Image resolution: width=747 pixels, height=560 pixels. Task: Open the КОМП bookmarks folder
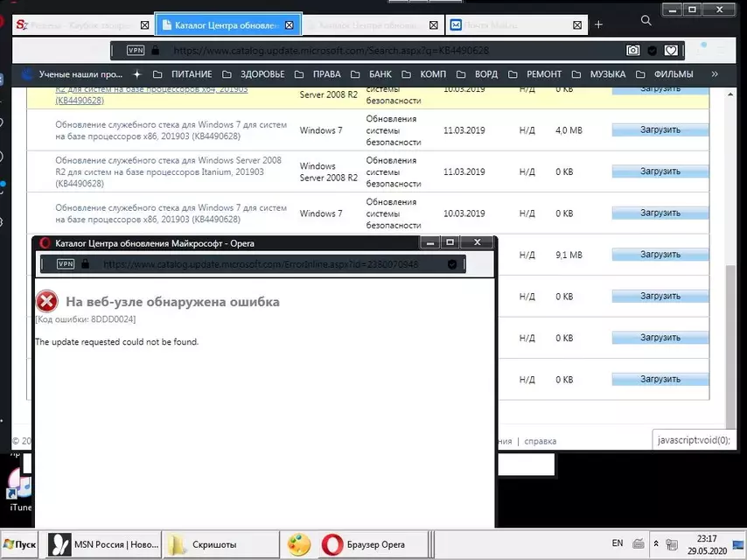coord(424,74)
